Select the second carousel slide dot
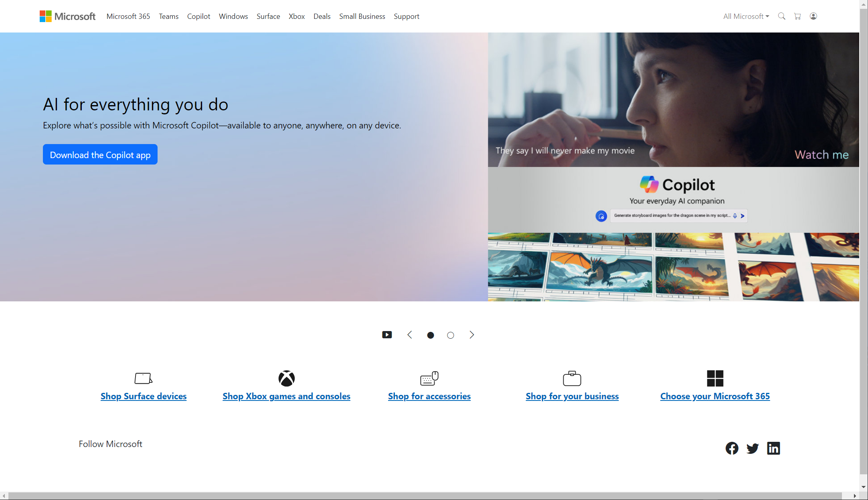Viewport: 868px width, 500px height. pos(451,335)
